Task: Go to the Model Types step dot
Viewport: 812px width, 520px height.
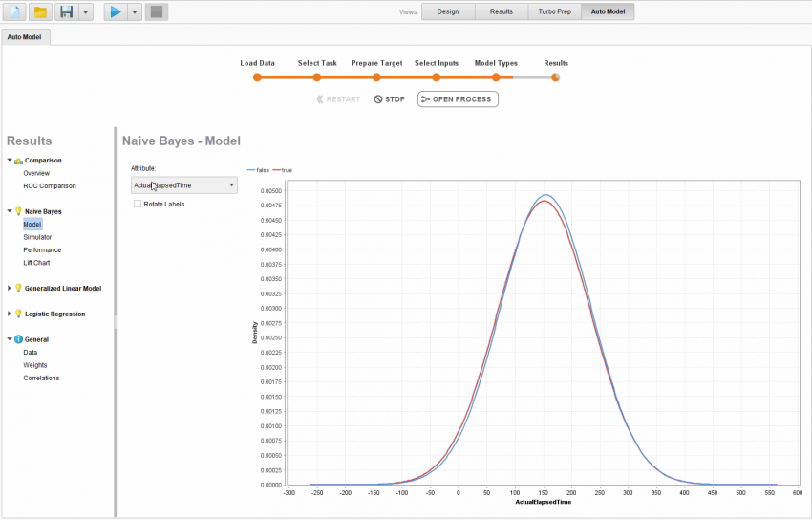Action: pos(496,77)
